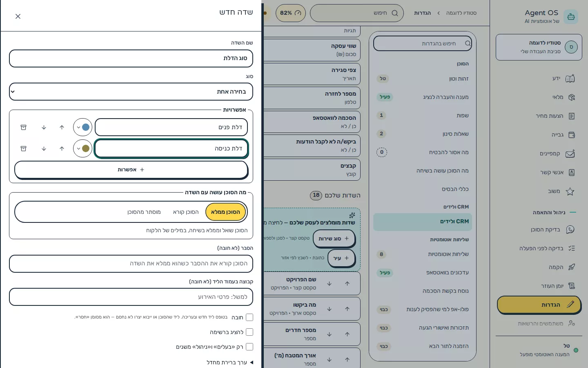Image resolution: width=588 pixels, height=368 pixels.
Task: Focus the הסבר explanation field
Action: click(x=131, y=264)
